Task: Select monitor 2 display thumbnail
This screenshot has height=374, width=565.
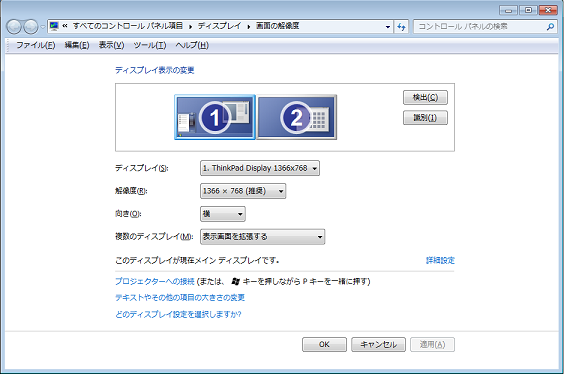Action: point(297,117)
